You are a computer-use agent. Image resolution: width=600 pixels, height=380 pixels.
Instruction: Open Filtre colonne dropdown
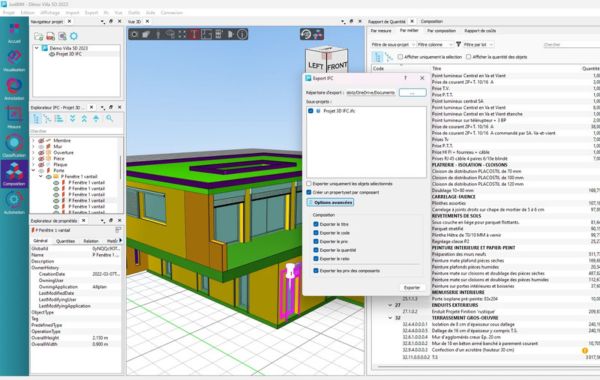tap(435, 44)
